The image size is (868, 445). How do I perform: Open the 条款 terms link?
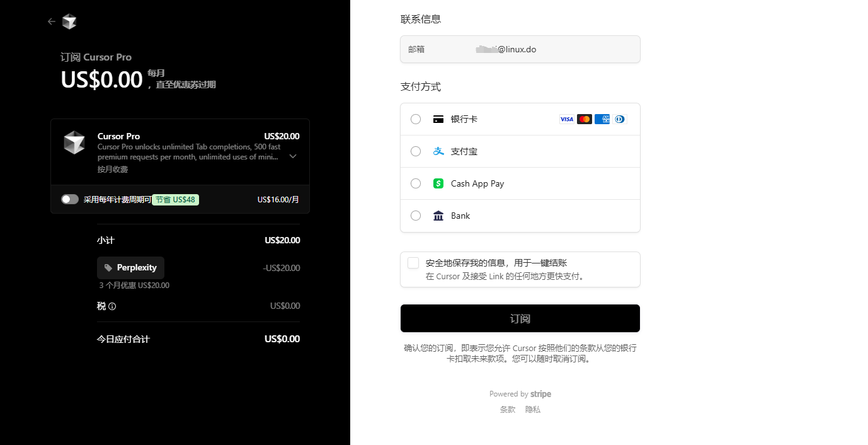(x=508, y=410)
